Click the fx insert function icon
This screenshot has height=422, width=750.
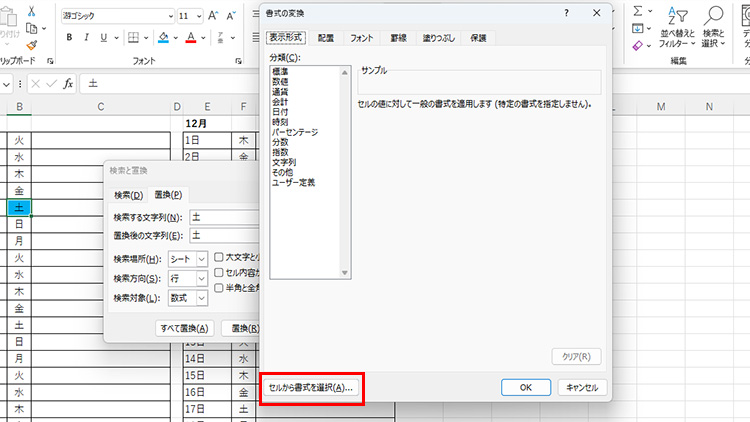(68, 83)
